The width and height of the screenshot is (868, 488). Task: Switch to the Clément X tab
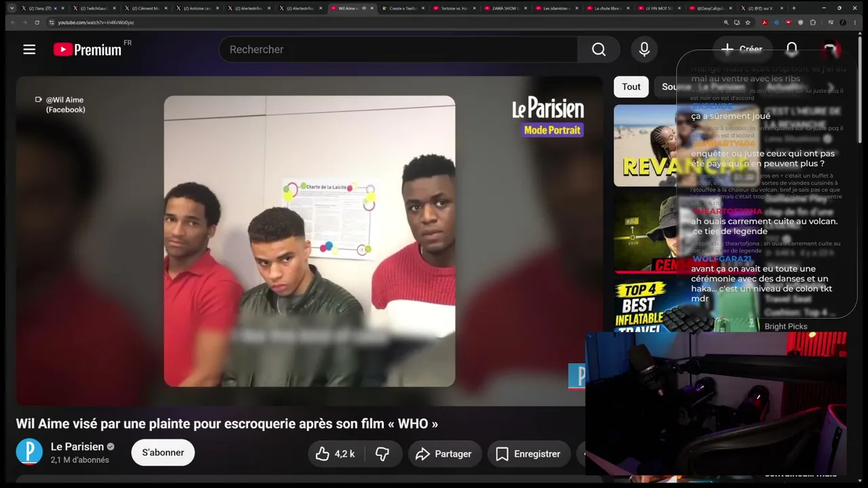pyautogui.click(x=146, y=8)
